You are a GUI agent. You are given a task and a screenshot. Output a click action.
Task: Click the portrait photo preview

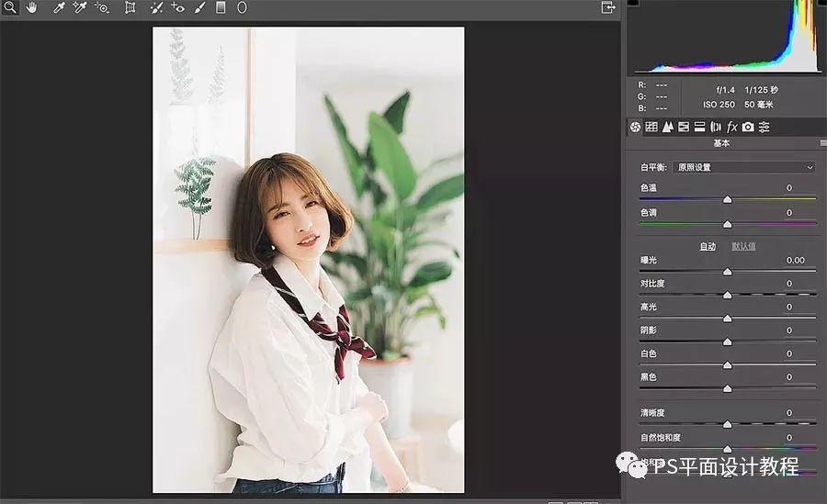pos(309,260)
